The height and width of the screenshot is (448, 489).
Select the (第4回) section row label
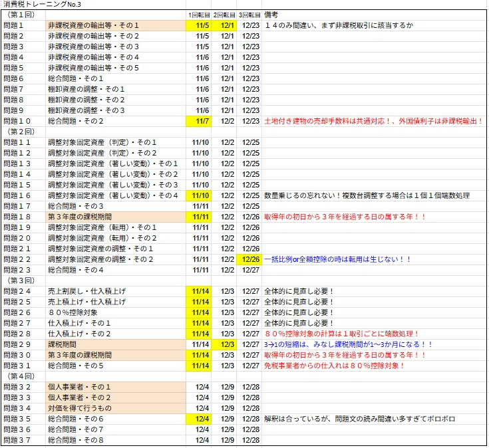21,376
